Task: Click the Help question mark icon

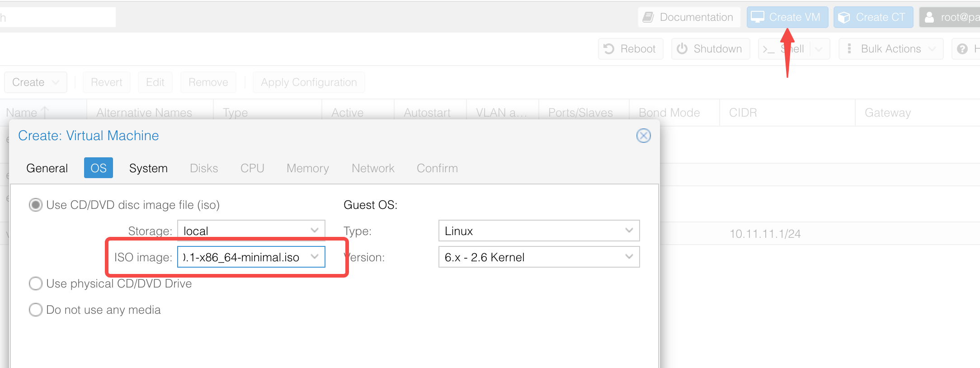Action: (x=962, y=49)
